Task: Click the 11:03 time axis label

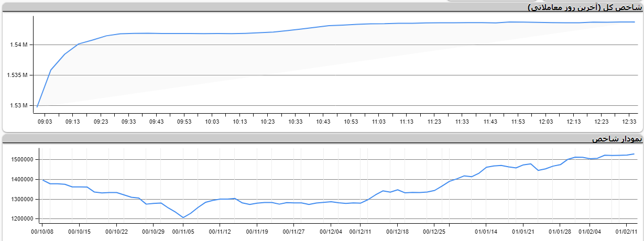Action: point(379,122)
